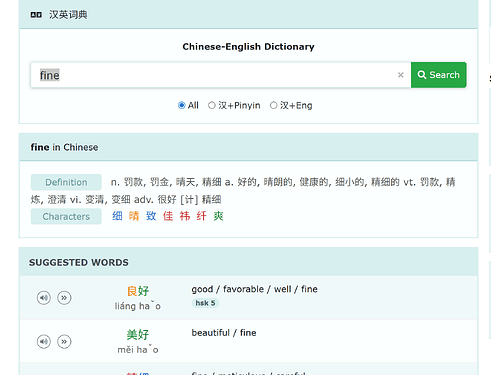This screenshot has width=491, height=375.
Task: Click the green Search button
Action: pyautogui.click(x=439, y=75)
